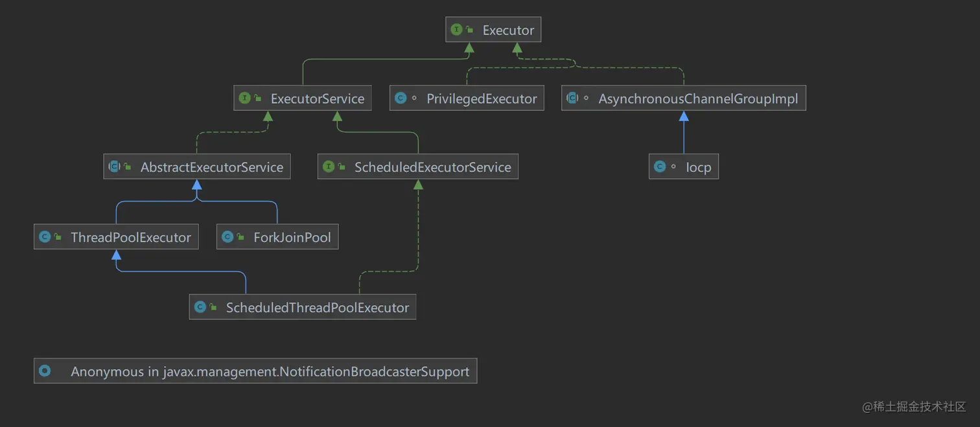Click the class icon next to ThreadPoolExecutor

(45, 237)
